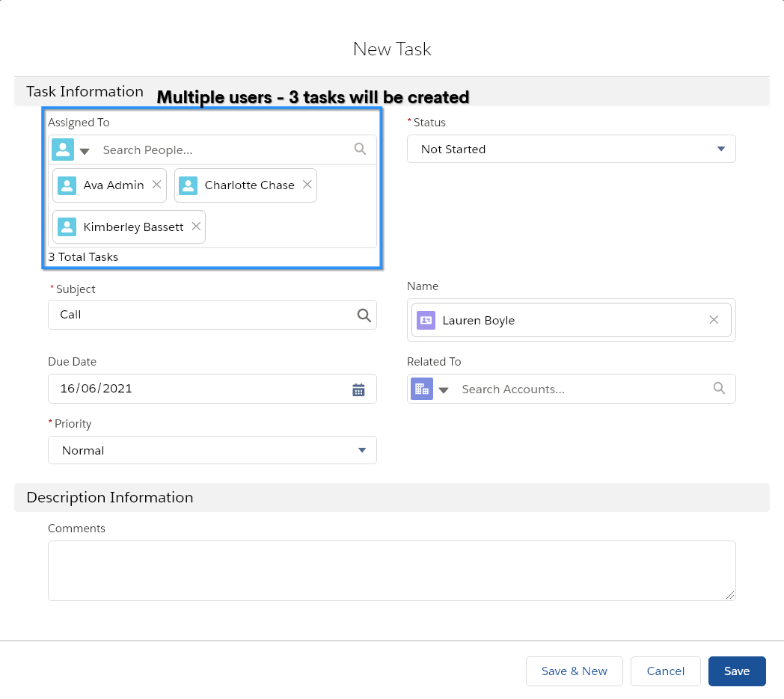
Task: Open the Due Date calendar picker
Action: click(x=358, y=389)
